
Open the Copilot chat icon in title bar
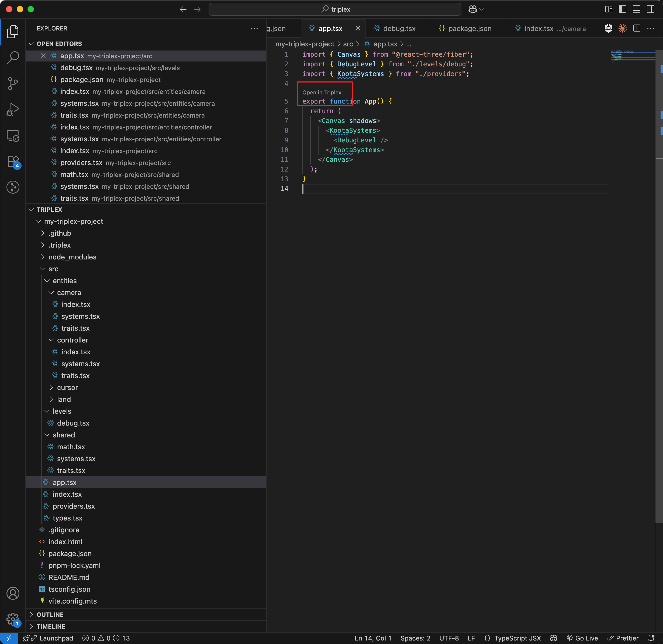coord(472,9)
